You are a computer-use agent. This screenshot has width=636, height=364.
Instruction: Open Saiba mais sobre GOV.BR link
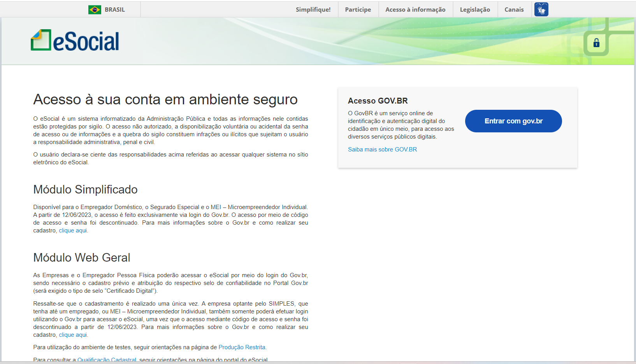tap(382, 149)
